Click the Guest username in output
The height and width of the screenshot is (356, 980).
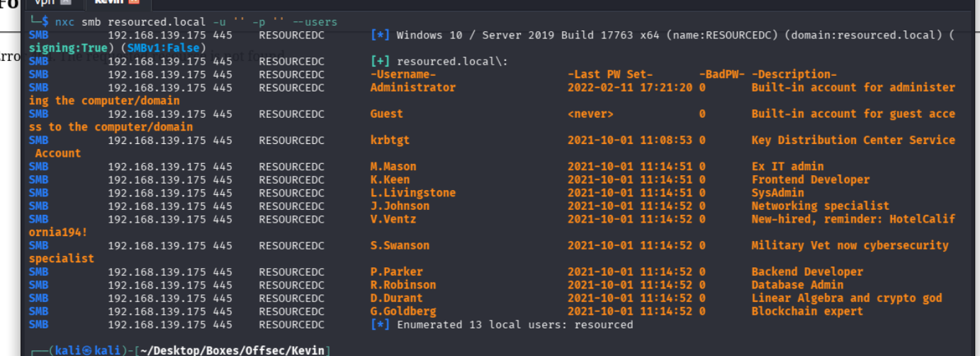click(386, 113)
